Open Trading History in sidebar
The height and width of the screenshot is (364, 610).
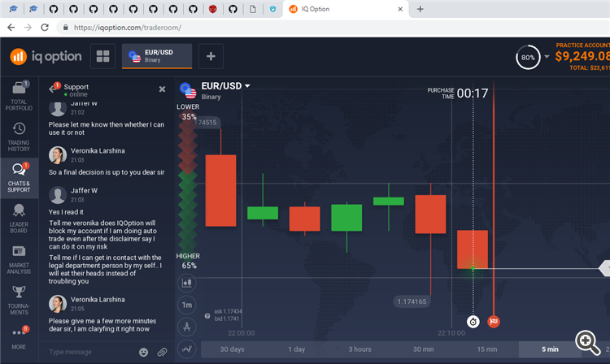19,136
